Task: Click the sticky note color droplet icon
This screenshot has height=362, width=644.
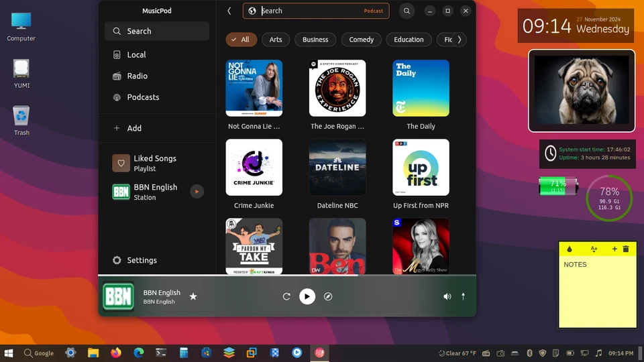Action: point(570,249)
